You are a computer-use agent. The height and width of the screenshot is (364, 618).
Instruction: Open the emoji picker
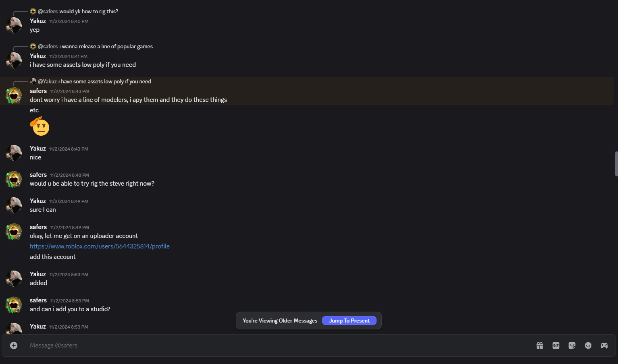(x=588, y=345)
